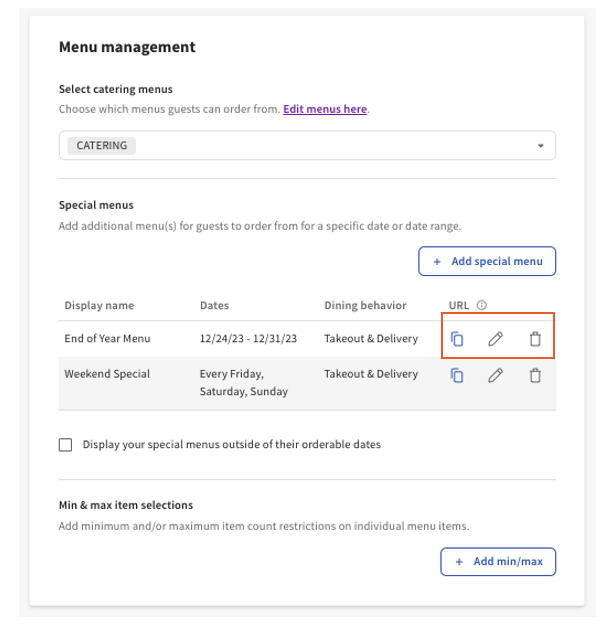Image resolution: width=616 pixels, height=634 pixels.
Task: Open the 'Edit menus here' link
Action: tap(325, 109)
